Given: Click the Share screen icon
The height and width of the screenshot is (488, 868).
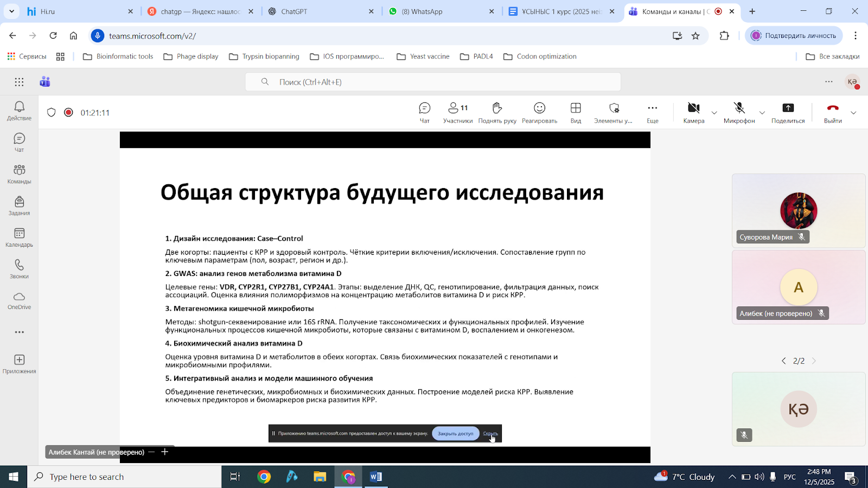Looking at the screenshot, I should click(788, 113).
